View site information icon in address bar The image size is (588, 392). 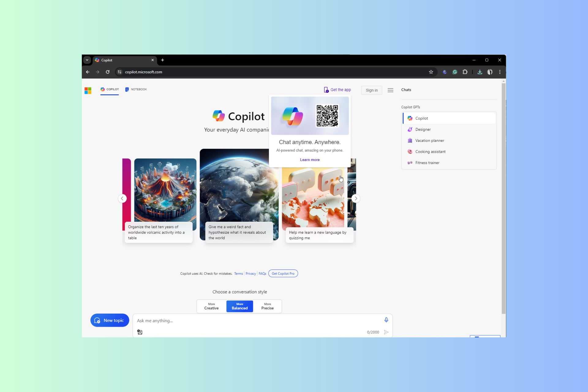[120, 72]
